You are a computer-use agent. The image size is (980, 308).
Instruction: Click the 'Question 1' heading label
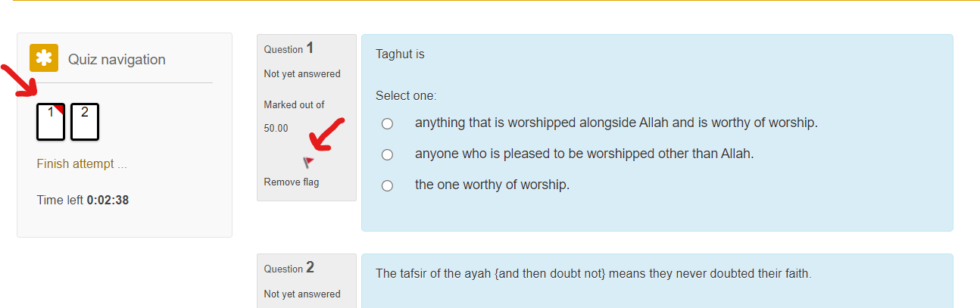click(x=289, y=49)
